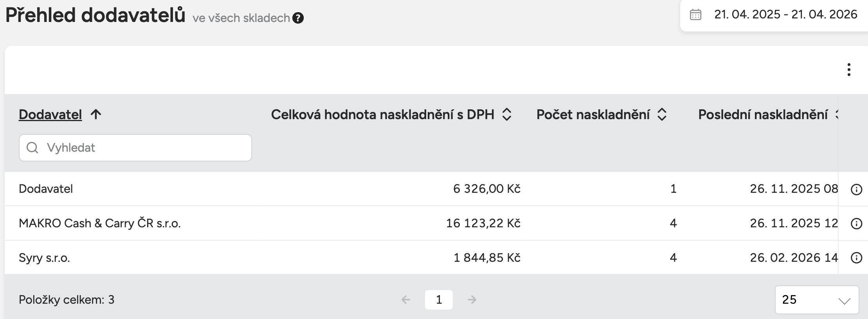
Task: Select the MAKRO Cash & Carry ČR row
Action: pyautogui.click(x=100, y=223)
